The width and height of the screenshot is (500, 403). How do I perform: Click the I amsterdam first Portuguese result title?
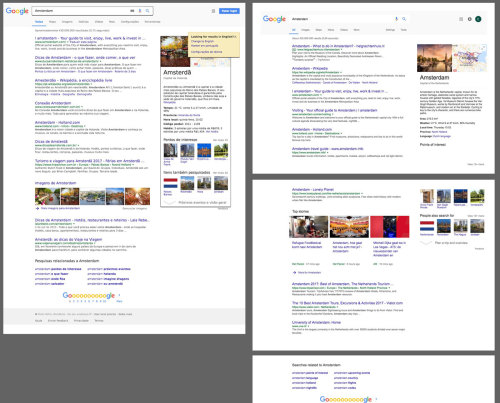pos(90,38)
